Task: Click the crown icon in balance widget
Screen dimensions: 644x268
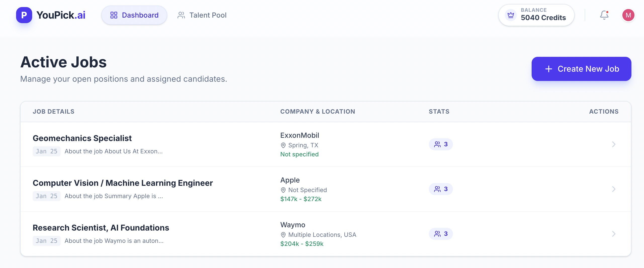Action: 511,15
